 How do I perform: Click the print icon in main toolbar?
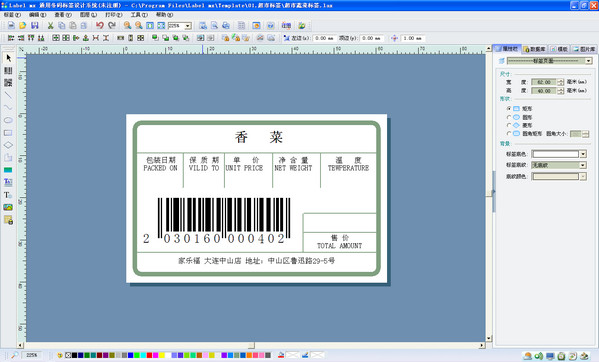pyautogui.click(x=226, y=26)
